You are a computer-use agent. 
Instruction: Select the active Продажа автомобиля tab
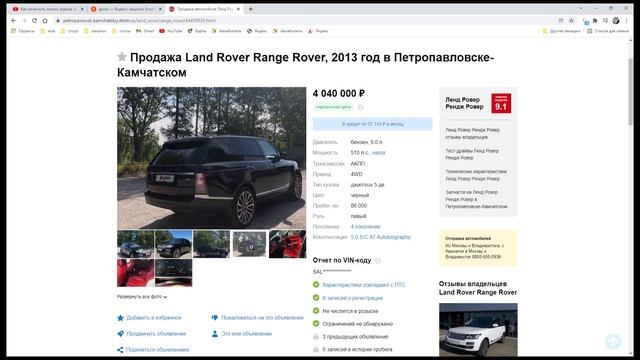point(203,9)
